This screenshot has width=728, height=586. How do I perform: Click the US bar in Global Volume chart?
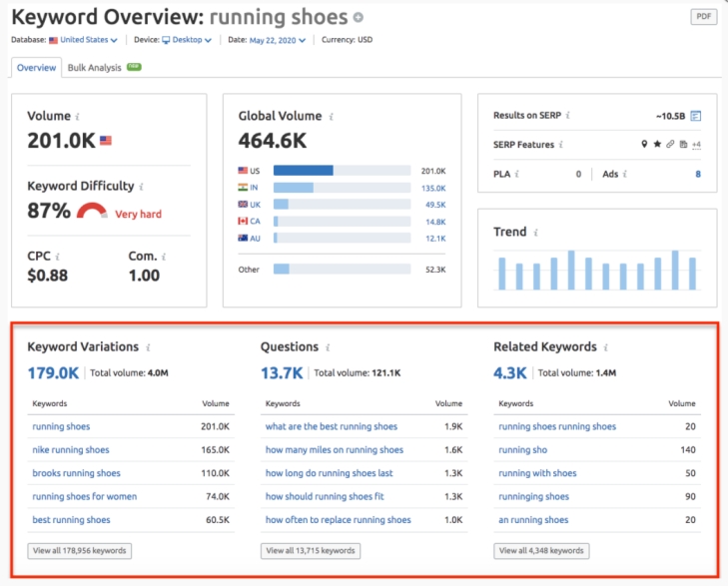point(303,171)
